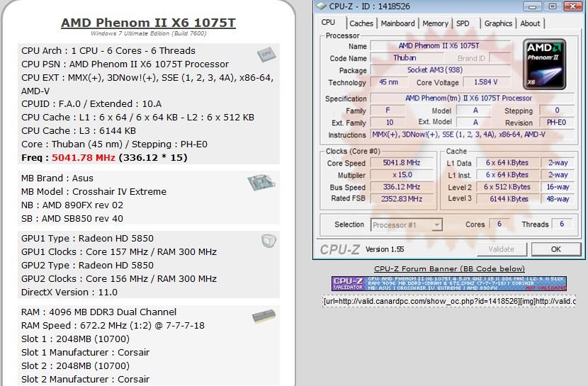Viewport: 588px width, 386px height.
Task: Click the Core Voltage value 1.584 V
Action: coord(486,82)
